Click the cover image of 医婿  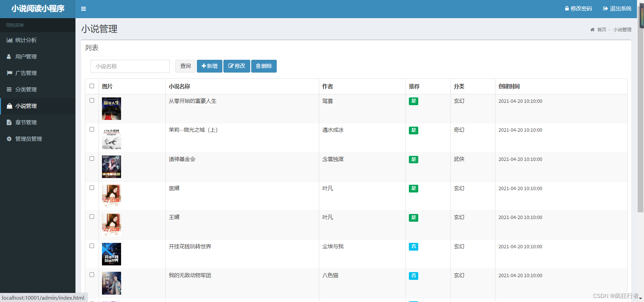111,196
